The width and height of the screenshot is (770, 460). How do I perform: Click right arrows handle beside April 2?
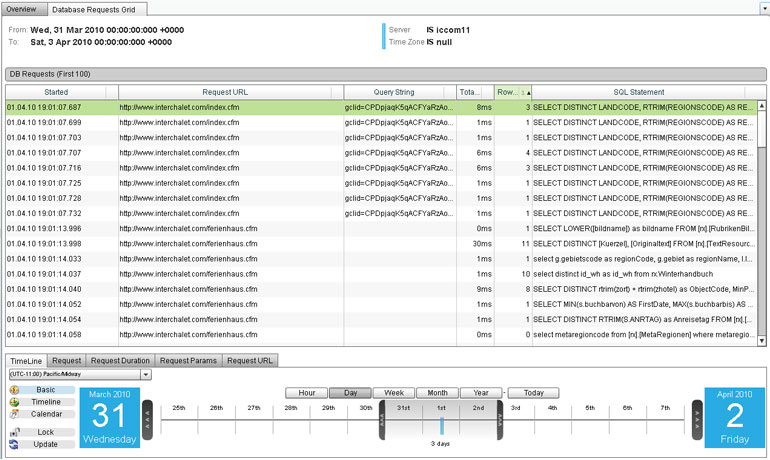tap(697, 420)
